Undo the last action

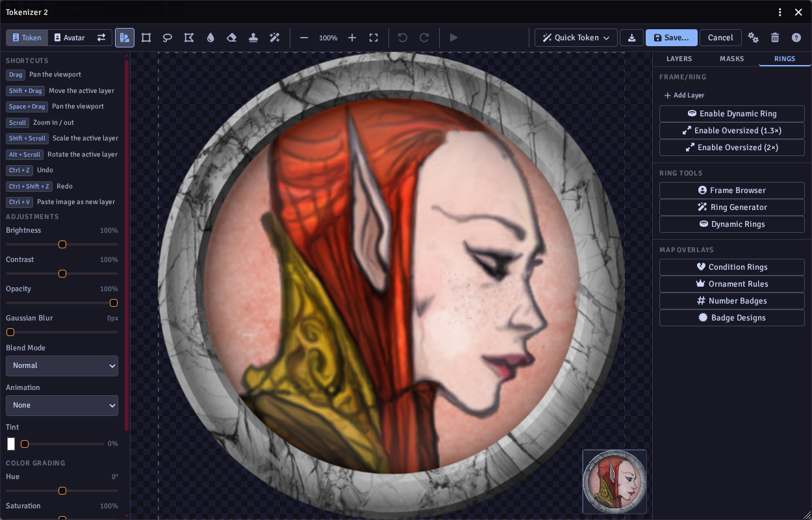[403, 38]
